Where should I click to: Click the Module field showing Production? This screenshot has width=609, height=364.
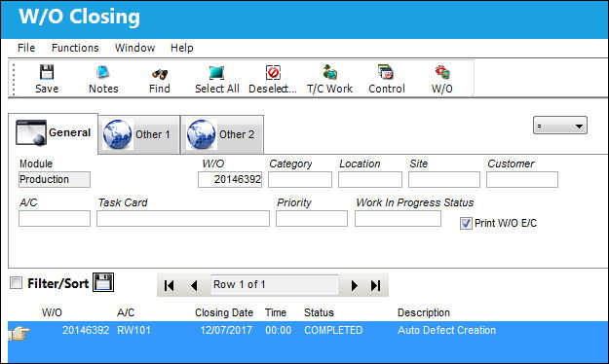click(x=55, y=179)
